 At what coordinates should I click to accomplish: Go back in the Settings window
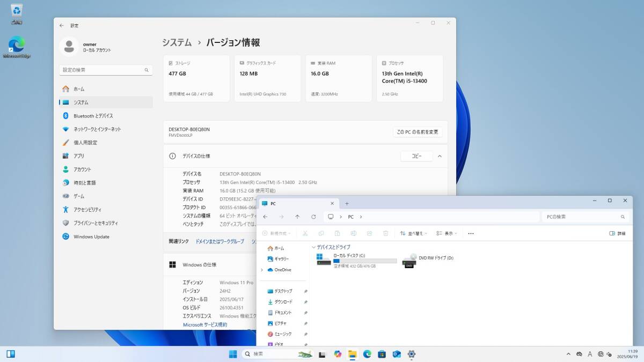tap(62, 25)
